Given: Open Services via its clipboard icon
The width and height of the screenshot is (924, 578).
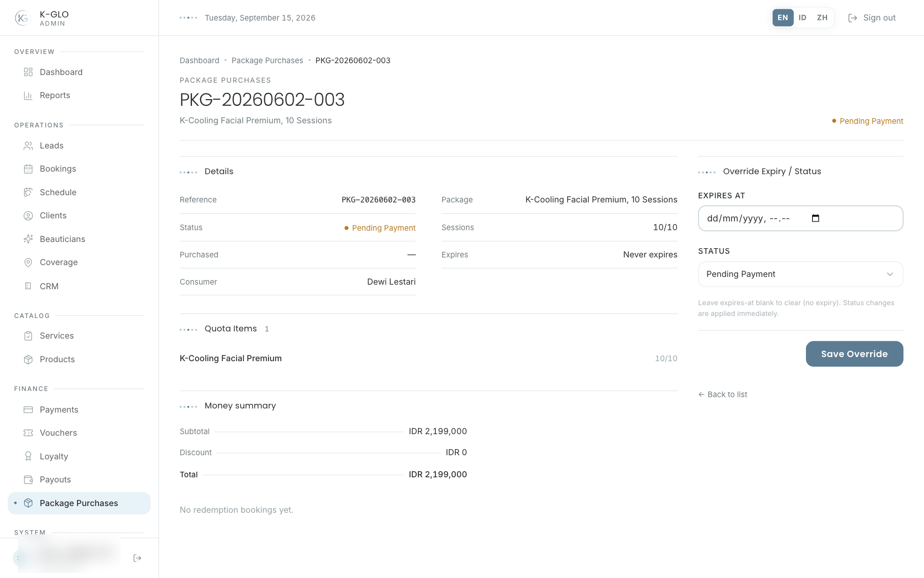Looking at the screenshot, I should point(28,336).
